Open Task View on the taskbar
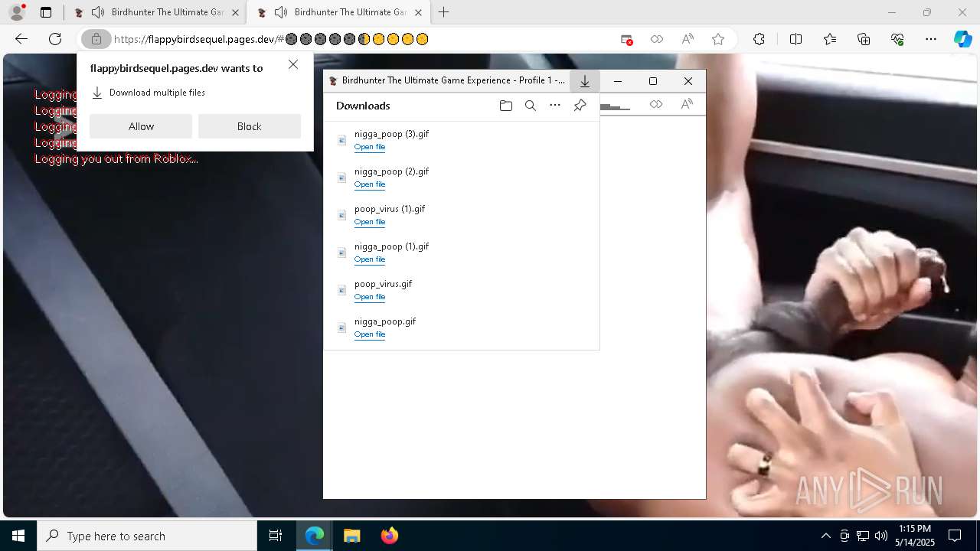The width and height of the screenshot is (980, 551). [276, 536]
